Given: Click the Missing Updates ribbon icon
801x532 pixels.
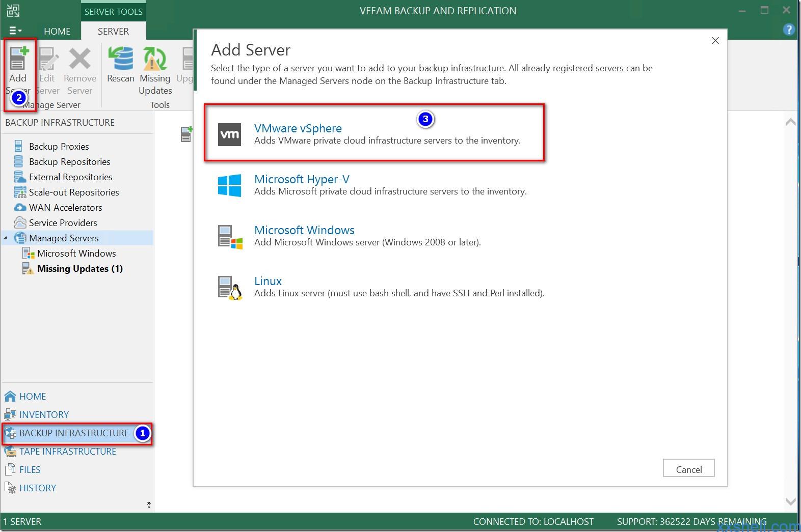Looking at the screenshot, I should tap(155, 59).
